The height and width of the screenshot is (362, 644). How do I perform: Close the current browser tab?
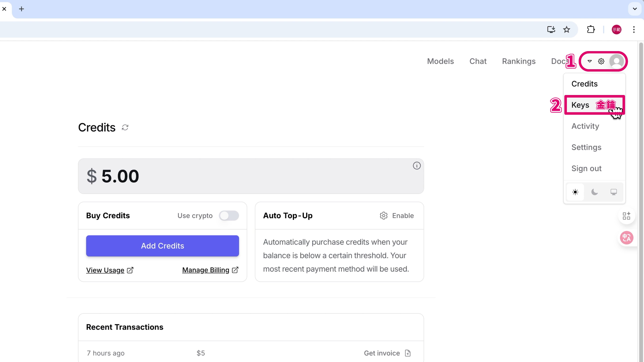(x=4, y=9)
